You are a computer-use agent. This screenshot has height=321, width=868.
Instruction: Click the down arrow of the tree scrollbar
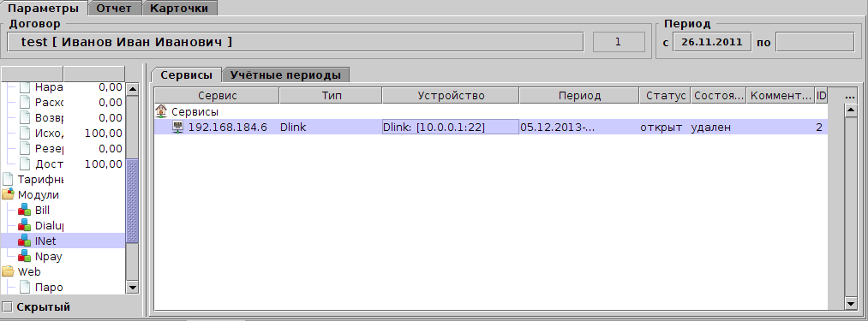(x=132, y=287)
